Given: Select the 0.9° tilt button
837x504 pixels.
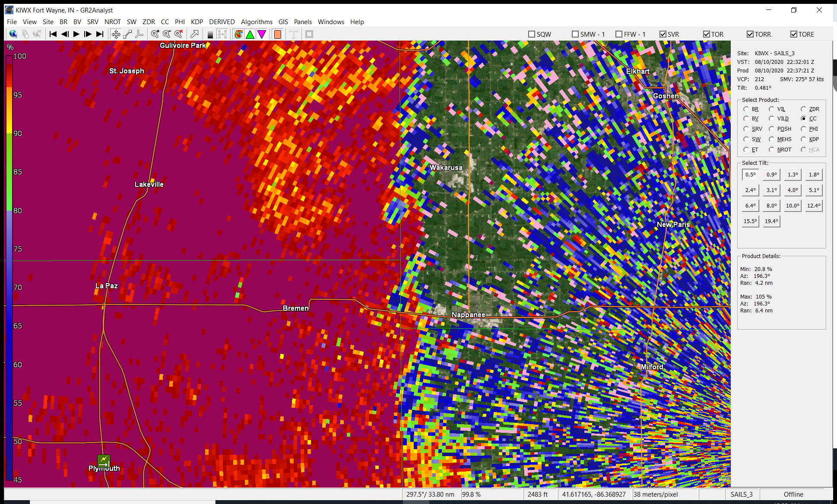Looking at the screenshot, I should click(x=772, y=175).
